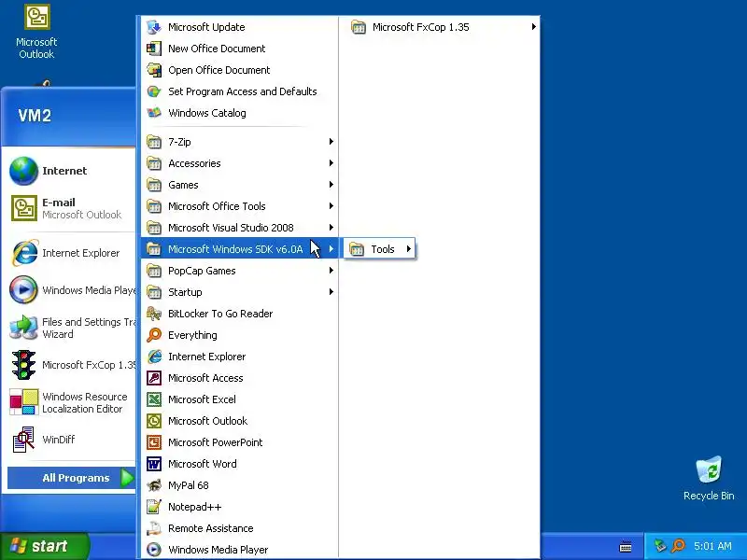
Task: Click Microsoft Outlook icon in All Programs list
Action: (x=154, y=421)
